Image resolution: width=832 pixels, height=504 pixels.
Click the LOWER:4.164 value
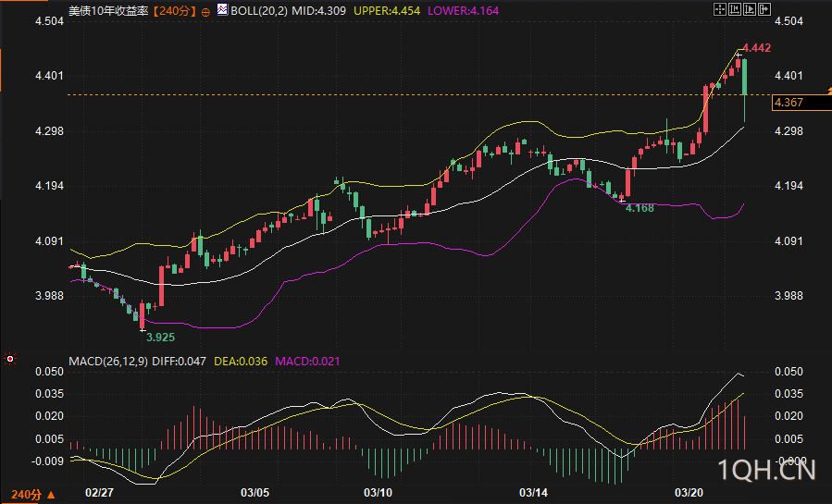[464, 11]
